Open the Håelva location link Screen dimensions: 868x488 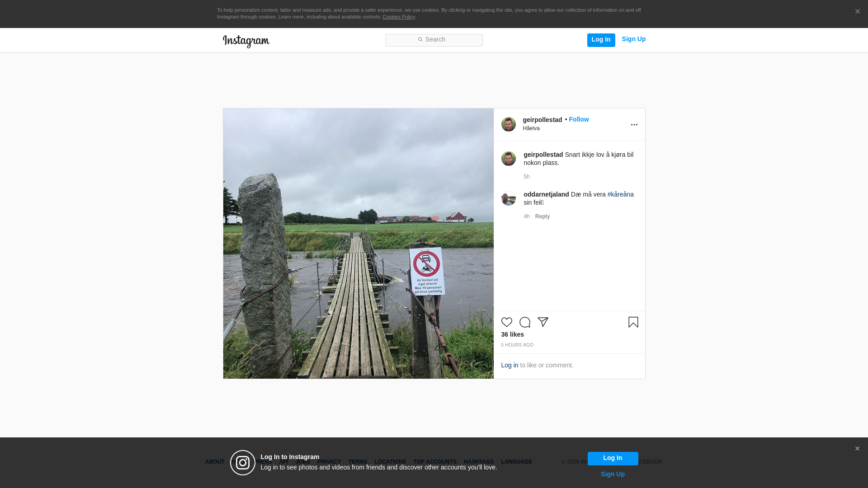pyautogui.click(x=531, y=128)
